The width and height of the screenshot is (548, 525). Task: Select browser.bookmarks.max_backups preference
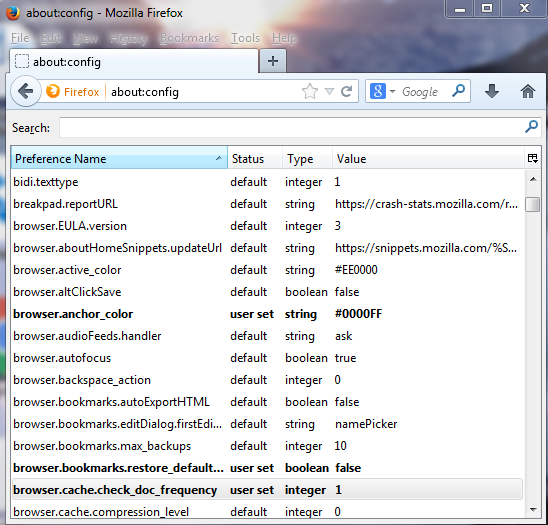tap(267, 446)
